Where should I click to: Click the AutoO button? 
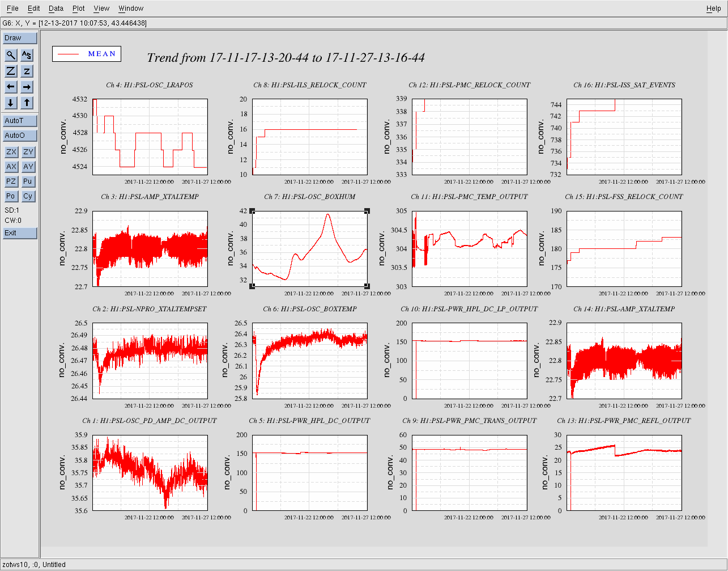click(x=20, y=136)
